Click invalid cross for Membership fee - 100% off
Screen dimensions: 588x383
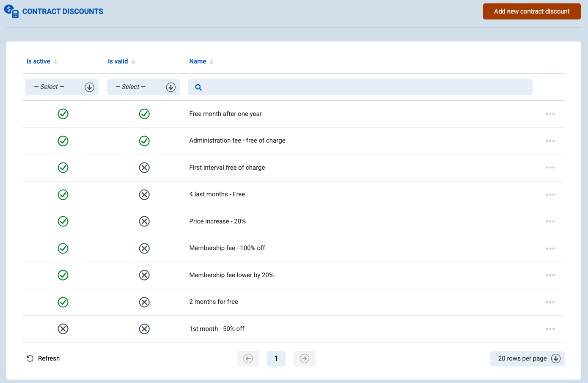[x=144, y=248]
